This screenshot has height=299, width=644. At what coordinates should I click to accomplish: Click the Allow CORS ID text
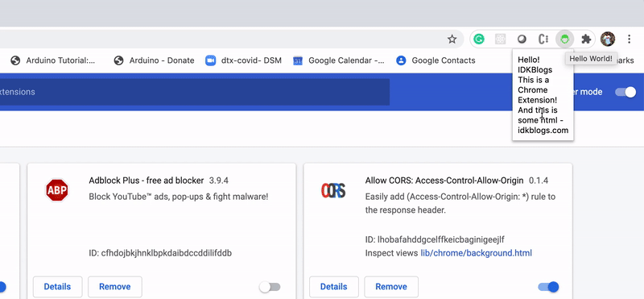435,239
